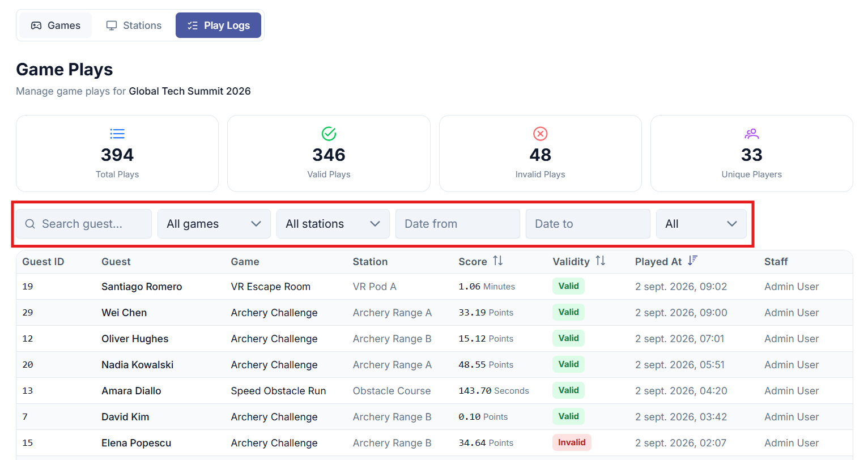Open the All games dropdown
This screenshot has width=868, height=460.
[x=214, y=224]
